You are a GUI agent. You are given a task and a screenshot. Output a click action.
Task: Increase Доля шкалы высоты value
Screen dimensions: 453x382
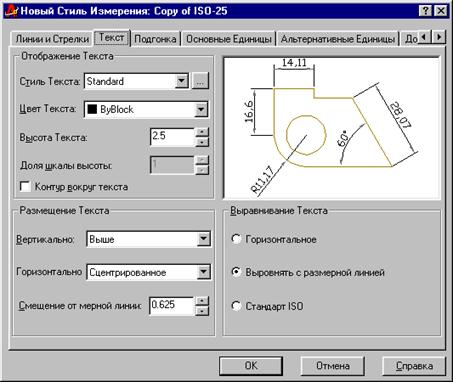[x=202, y=160]
